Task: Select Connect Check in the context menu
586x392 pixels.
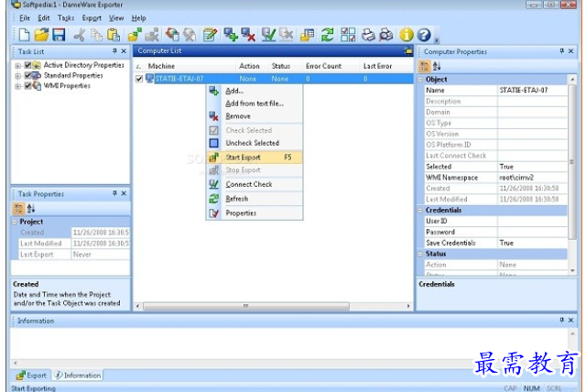Action: (249, 184)
